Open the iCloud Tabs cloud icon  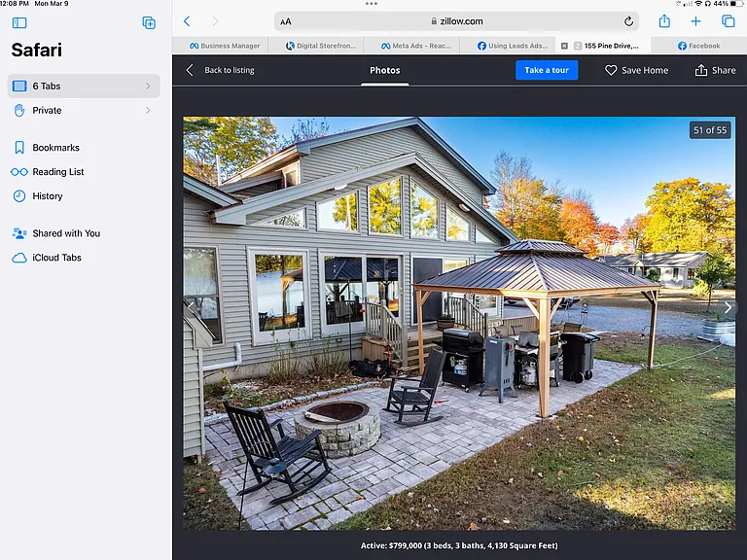[19, 258]
